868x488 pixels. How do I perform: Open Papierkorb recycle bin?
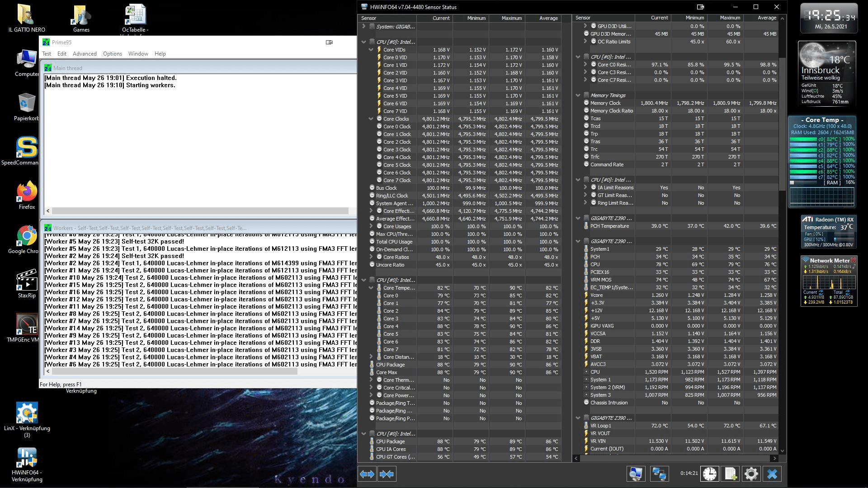pyautogui.click(x=27, y=107)
